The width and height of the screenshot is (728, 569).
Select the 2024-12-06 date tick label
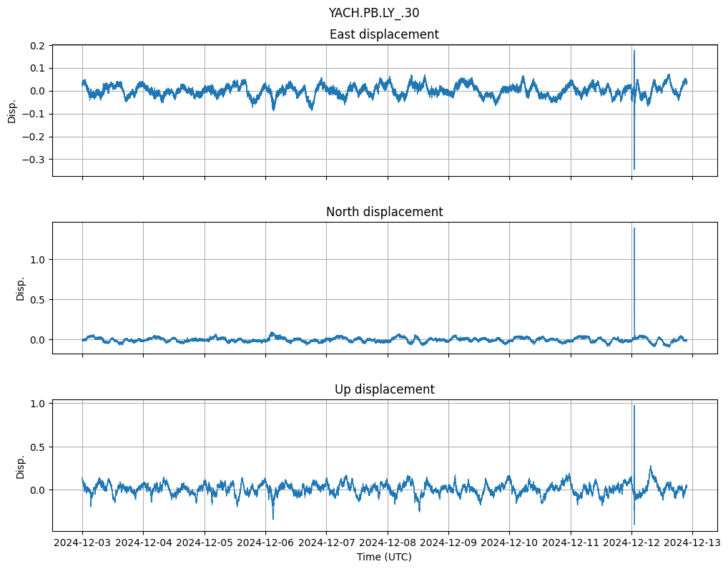265,543
